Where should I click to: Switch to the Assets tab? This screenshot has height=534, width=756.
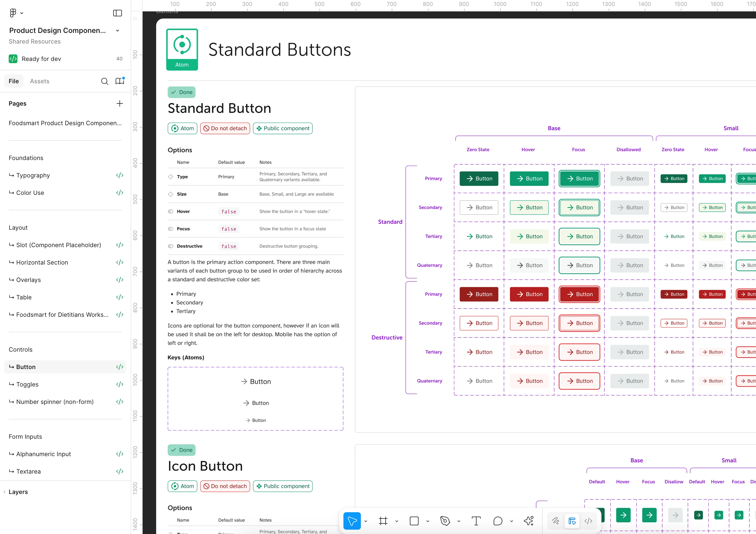39,81
